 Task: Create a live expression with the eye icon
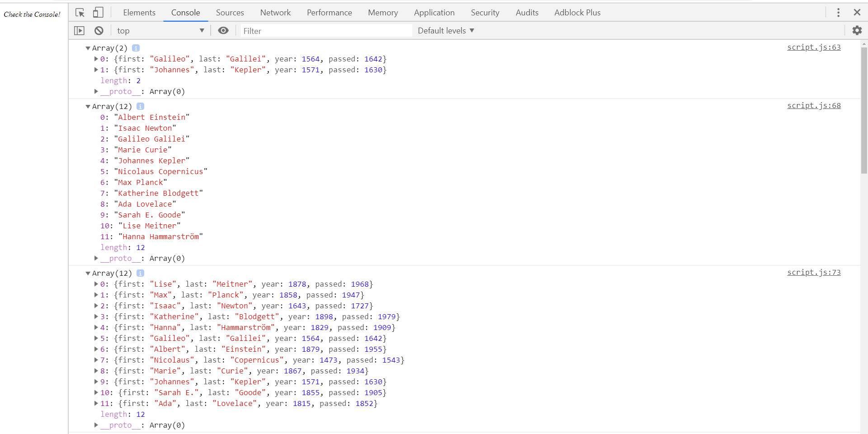tap(223, 30)
